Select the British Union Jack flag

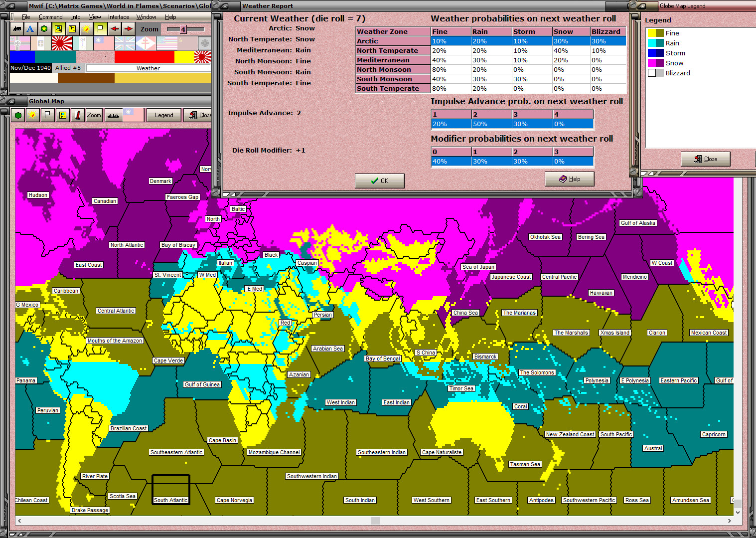pyautogui.click(x=125, y=43)
